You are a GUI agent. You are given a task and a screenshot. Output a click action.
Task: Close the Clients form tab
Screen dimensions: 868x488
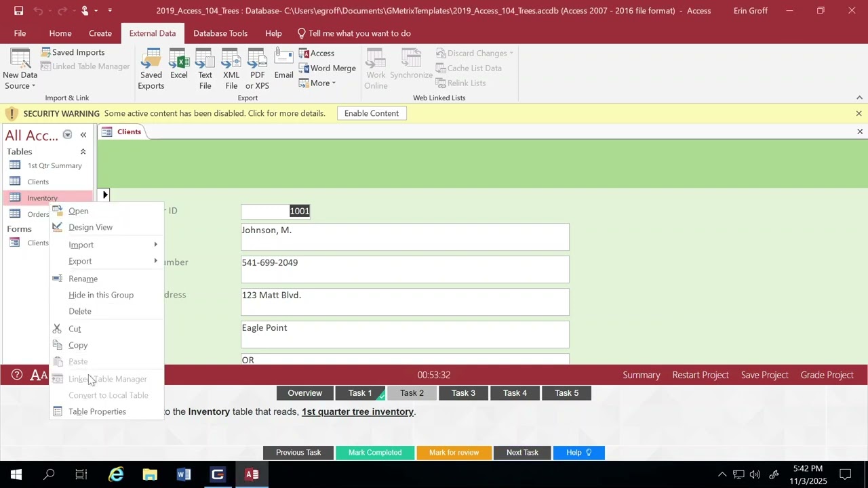pos(860,131)
